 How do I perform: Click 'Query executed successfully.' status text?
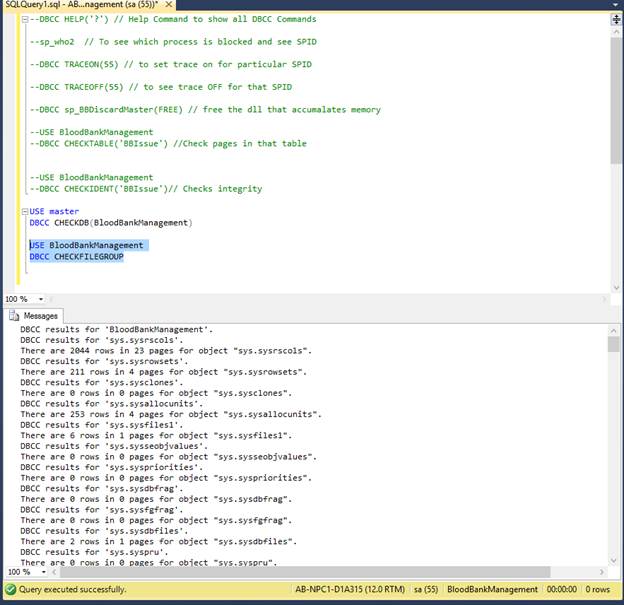pos(72,589)
